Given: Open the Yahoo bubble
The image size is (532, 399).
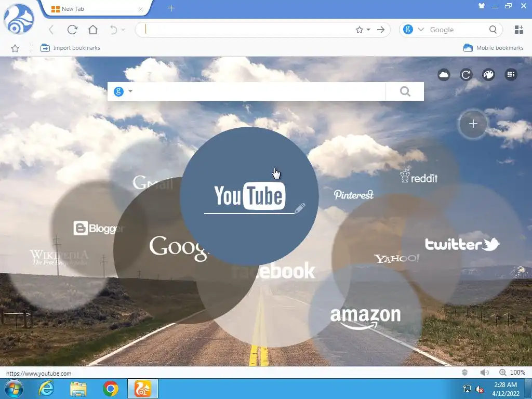Looking at the screenshot, I should (396, 259).
